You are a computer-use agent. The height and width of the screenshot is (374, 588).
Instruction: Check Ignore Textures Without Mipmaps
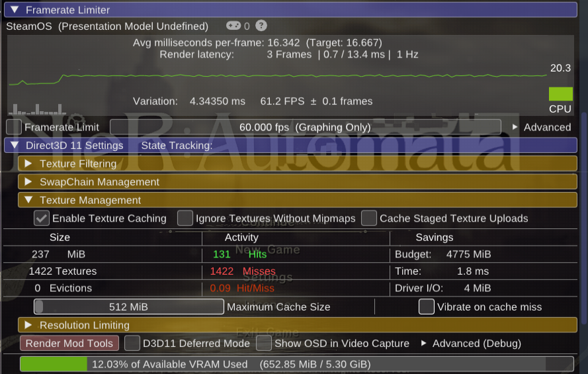[185, 218]
